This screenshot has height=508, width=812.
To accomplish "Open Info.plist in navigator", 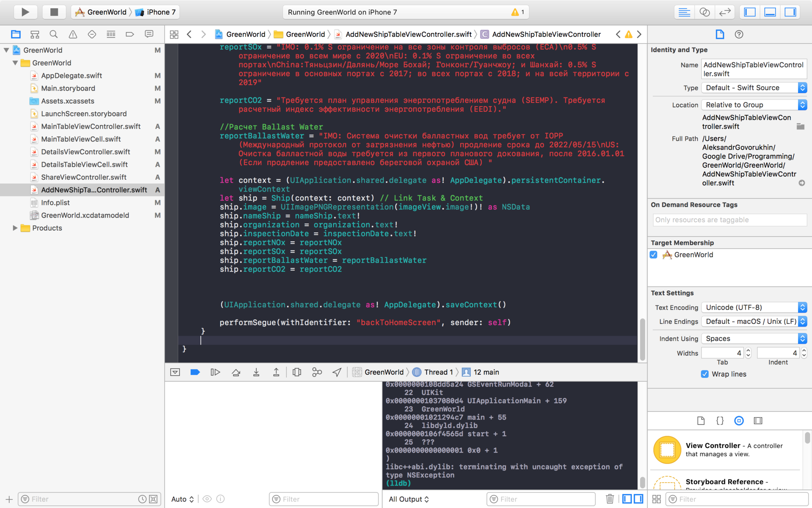I will (x=55, y=202).
